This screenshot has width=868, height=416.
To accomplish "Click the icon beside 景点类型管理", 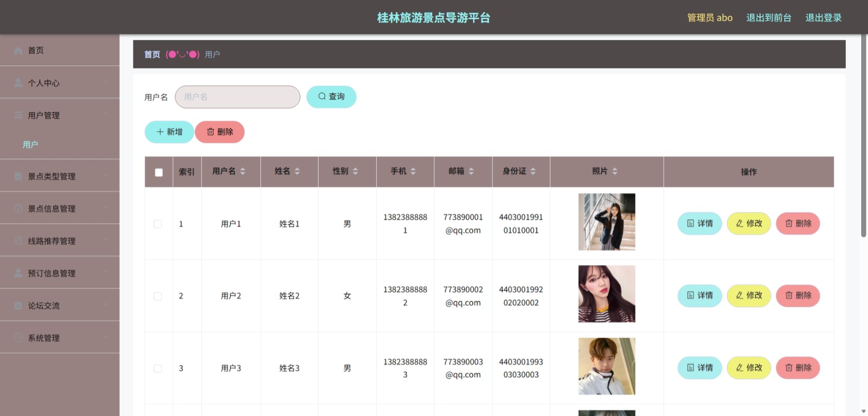I will 19,176.
